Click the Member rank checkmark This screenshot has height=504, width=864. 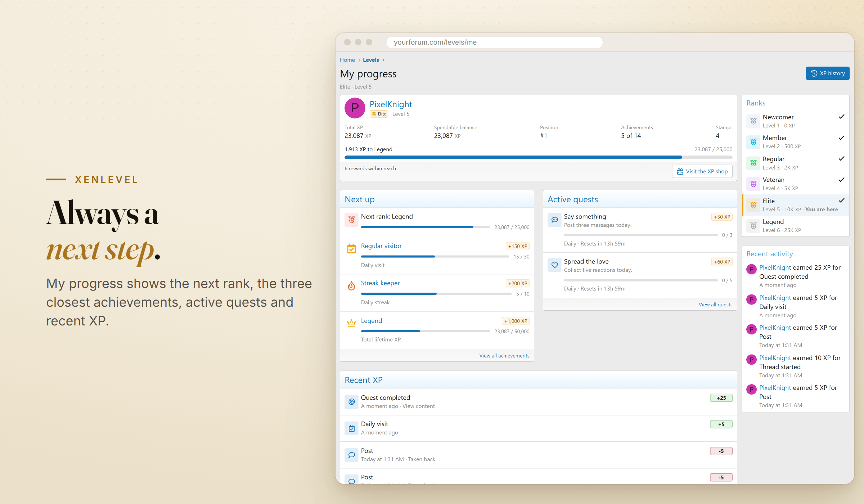841,138
